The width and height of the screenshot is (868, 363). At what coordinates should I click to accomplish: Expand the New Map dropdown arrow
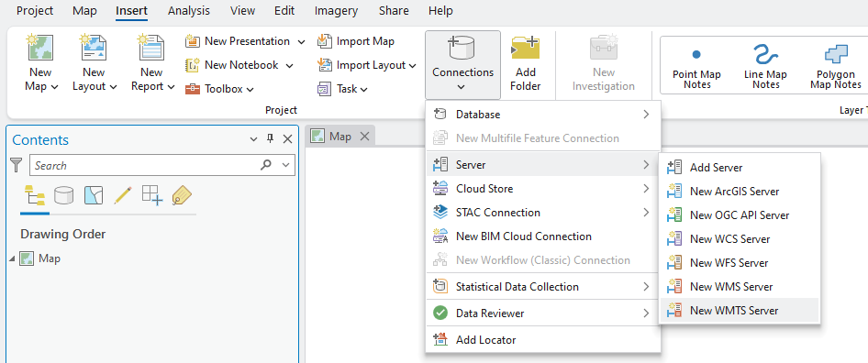[x=54, y=87]
